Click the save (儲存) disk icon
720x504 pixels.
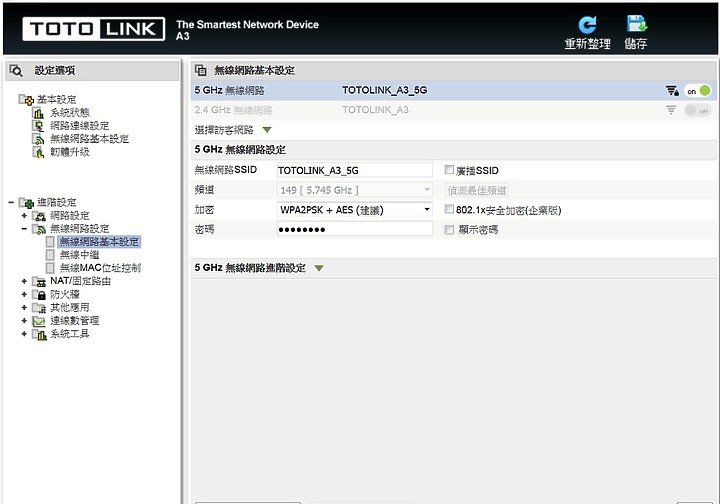coord(636,24)
